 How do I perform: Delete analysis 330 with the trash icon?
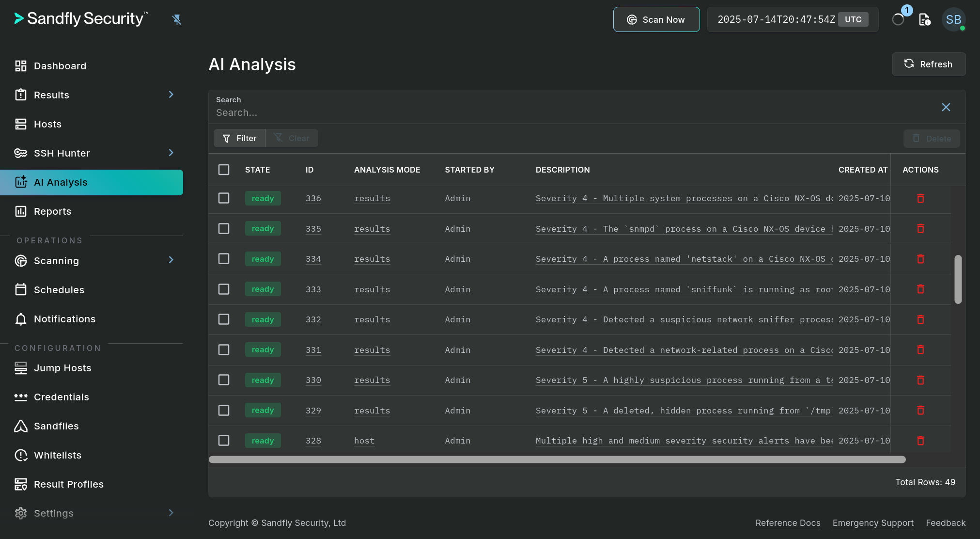pyautogui.click(x=920, y=380)
